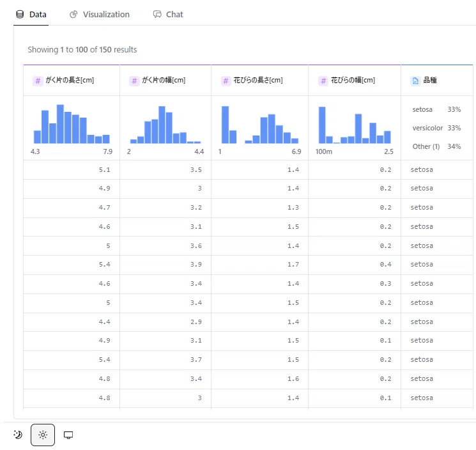Image resolution: width=476 pixels, height=450 pixels.
Task: Click number type icon for 花びらの幅 column
Action: pyautogui.click(x=323, y=81)
